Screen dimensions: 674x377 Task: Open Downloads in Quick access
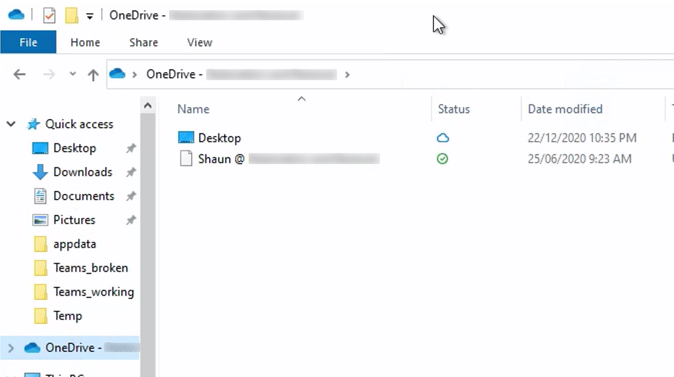pos(83,172)
